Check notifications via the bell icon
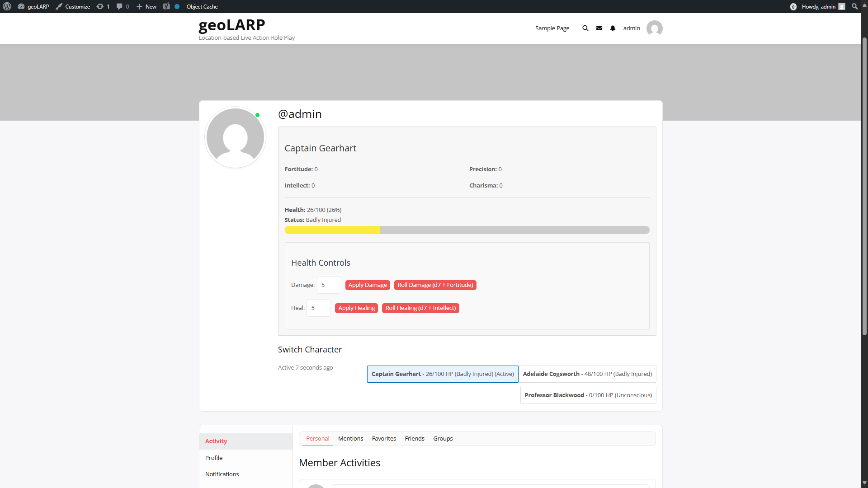Screen dimensions: 868x488 613,28
